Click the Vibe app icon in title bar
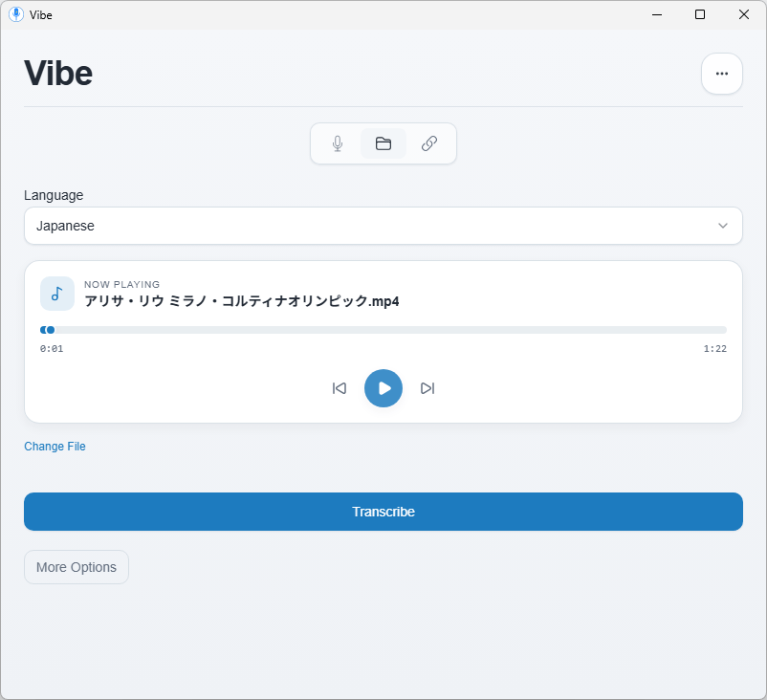Image resolution: width=767 pixels, height=700 pixels. (16, 14)
